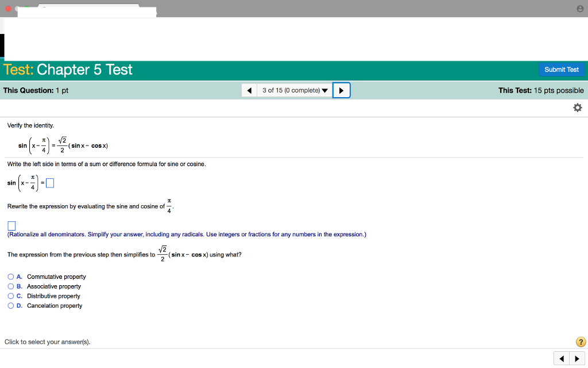Choose option D, Cancelation property

click(x=10, y=305)
